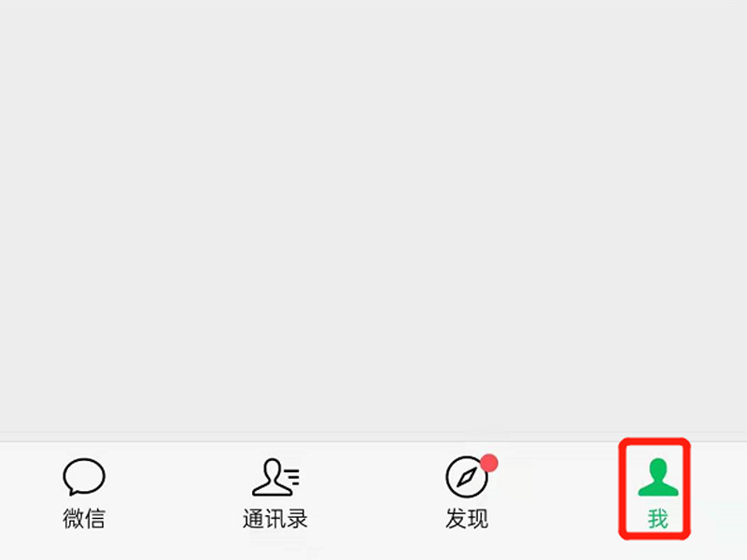Click the speech bubble tail of 微信 icon
The image size is (747, 560).
tap(73, 492)
